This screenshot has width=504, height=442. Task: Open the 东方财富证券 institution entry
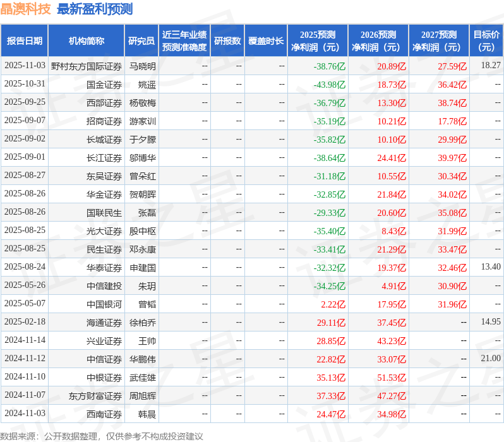coord(95,396)
